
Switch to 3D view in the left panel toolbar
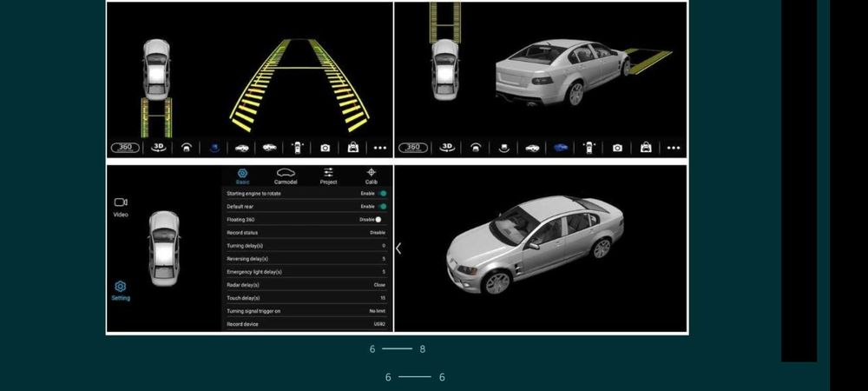click(x=158, y=148)
